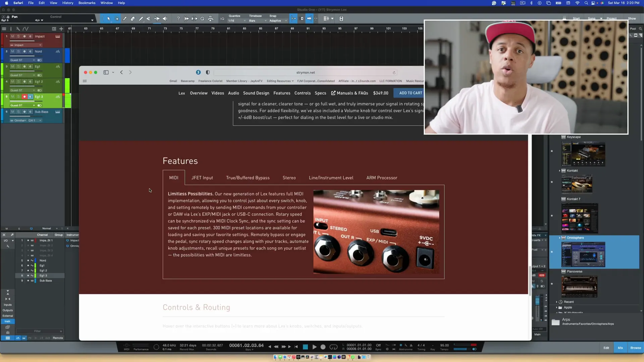Select the Line/Instrument Level tab
The height and width of the screenshot is (362, 644).
coord(331,178)
